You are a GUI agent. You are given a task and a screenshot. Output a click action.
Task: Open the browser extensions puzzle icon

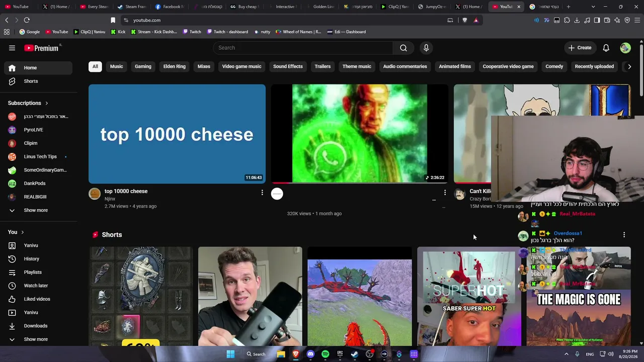[567, 20]
